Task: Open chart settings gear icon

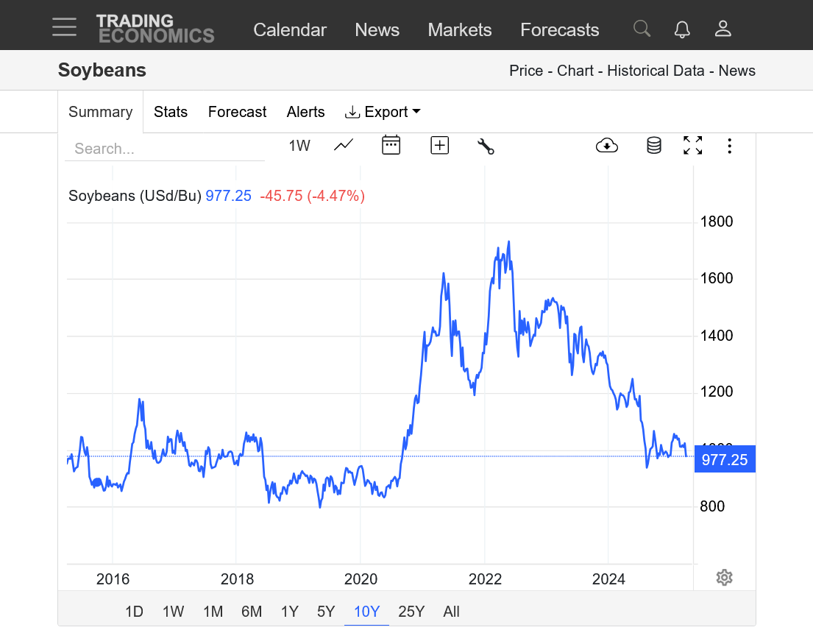Action: click(724, 577)
